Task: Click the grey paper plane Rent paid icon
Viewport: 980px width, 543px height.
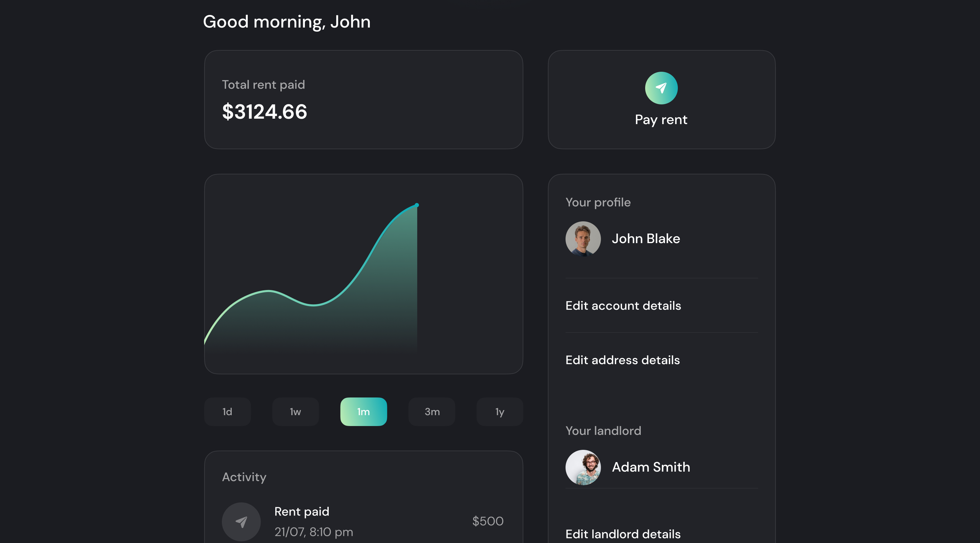Action: tap(241, 521)
